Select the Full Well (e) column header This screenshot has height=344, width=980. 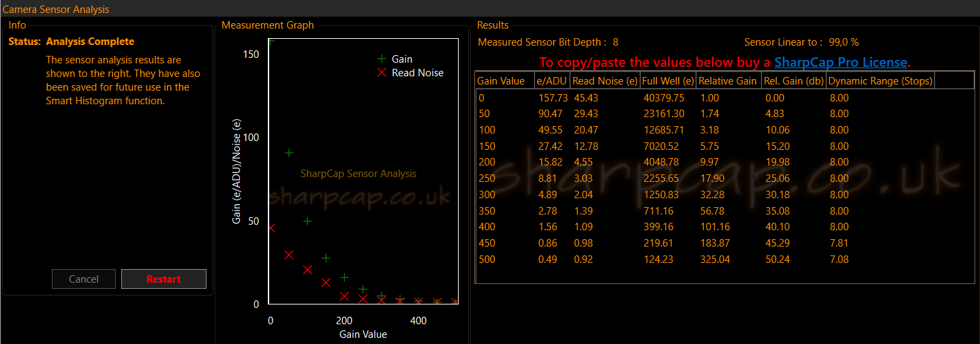click(669, 80)
